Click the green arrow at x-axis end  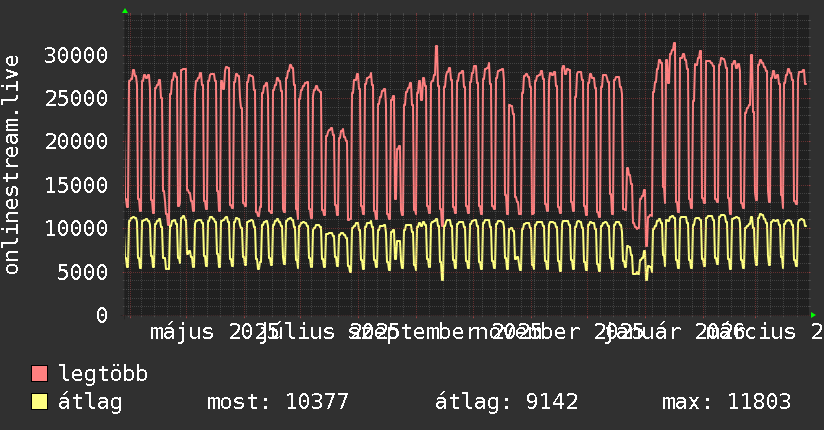point(813,315)
